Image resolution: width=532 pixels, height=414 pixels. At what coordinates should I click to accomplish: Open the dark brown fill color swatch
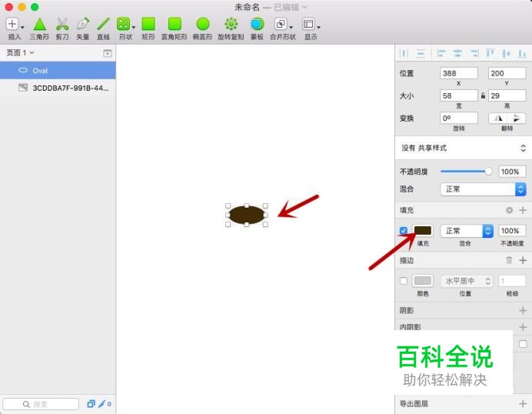(423, 231)
